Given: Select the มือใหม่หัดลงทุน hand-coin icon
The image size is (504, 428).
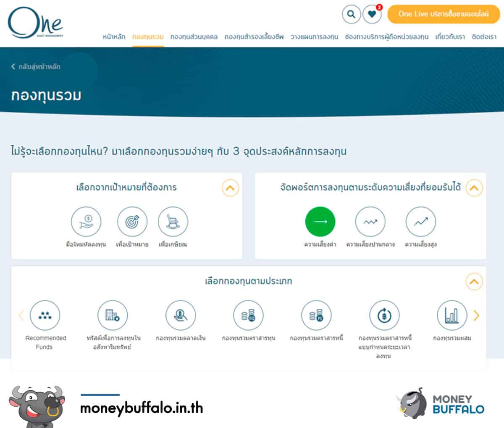Looking at the screenshot, I should [86, 222].
